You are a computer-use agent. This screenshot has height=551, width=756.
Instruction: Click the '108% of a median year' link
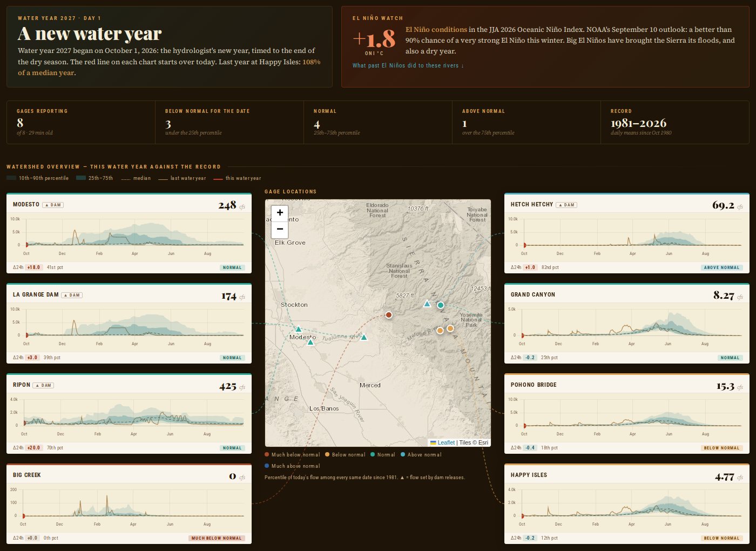tap(169, 67)
